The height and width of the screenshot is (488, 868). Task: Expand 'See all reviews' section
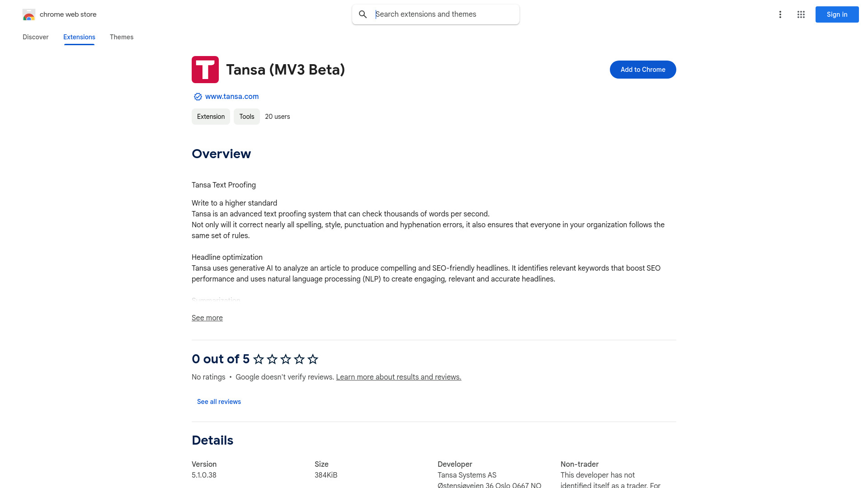coord(219,401)
